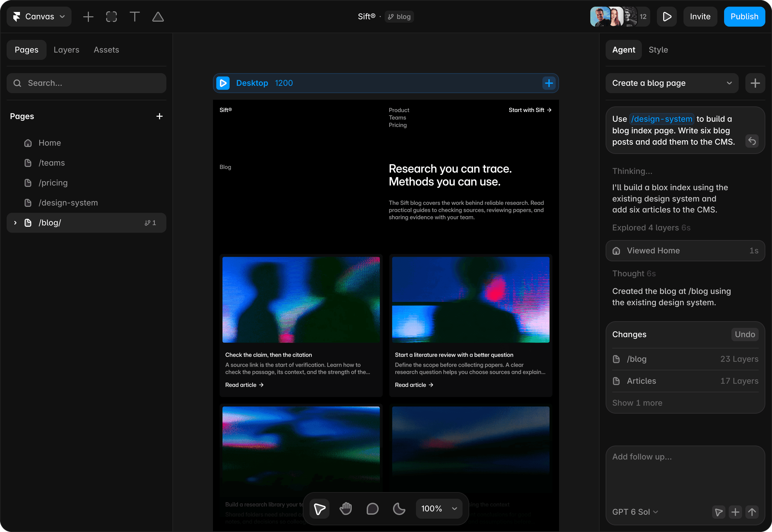
Task: Open the 100% zoom dropdown
Action: pos(439,509)
